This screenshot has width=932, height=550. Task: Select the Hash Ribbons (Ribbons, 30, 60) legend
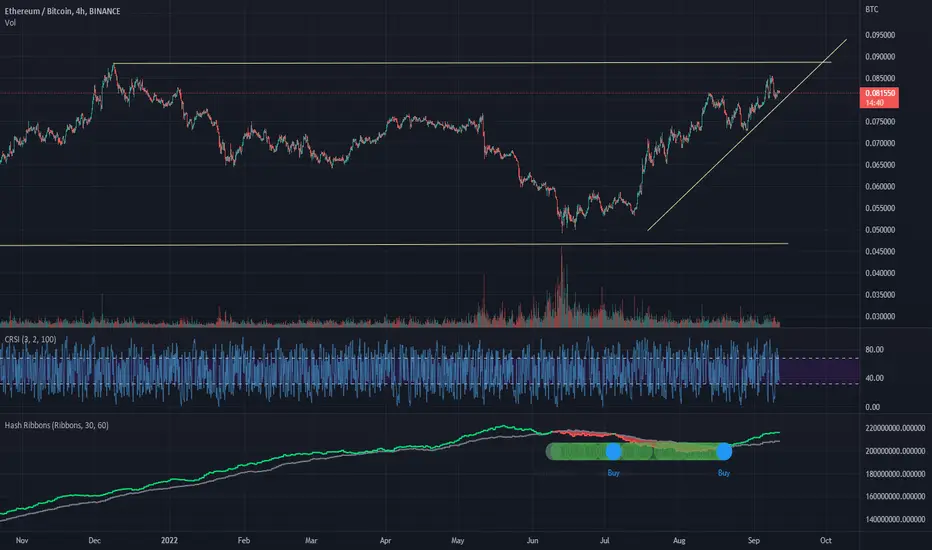(56, 425)
